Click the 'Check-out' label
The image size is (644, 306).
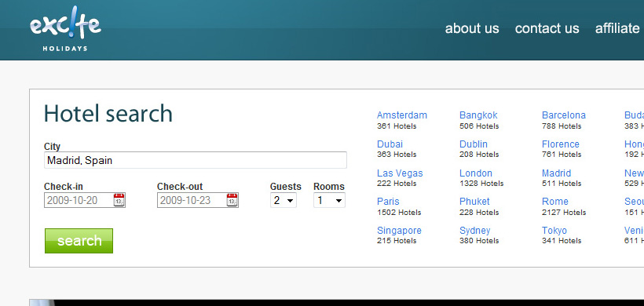pyautogui.click(x=180, y=187)
